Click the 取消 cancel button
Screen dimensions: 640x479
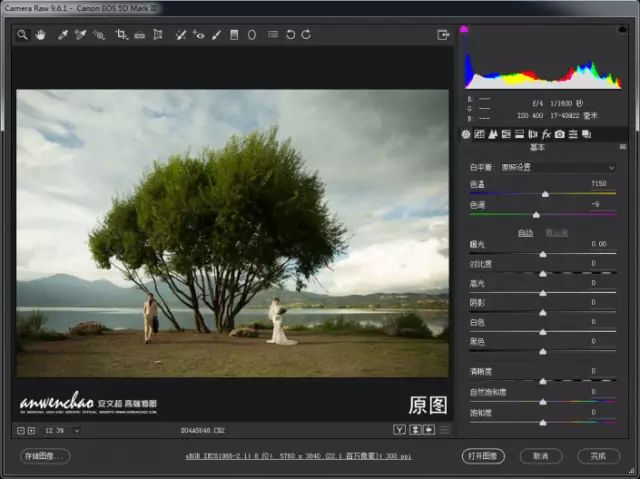[541, 456]
